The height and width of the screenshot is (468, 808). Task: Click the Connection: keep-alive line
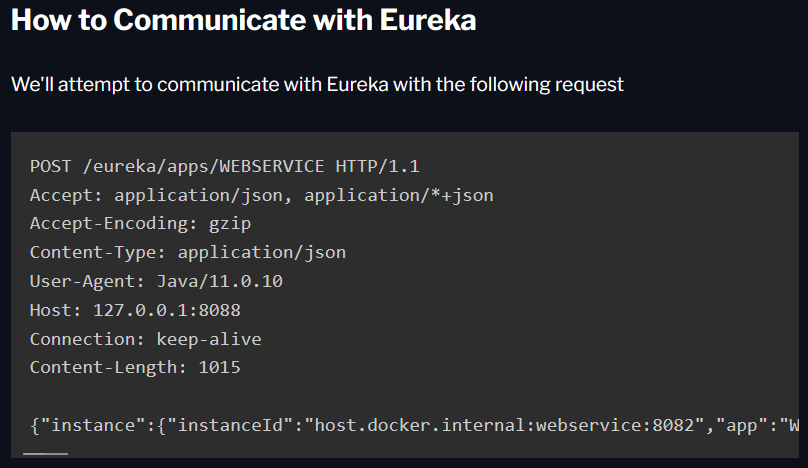pyautogui.click(x=145, y=339)
